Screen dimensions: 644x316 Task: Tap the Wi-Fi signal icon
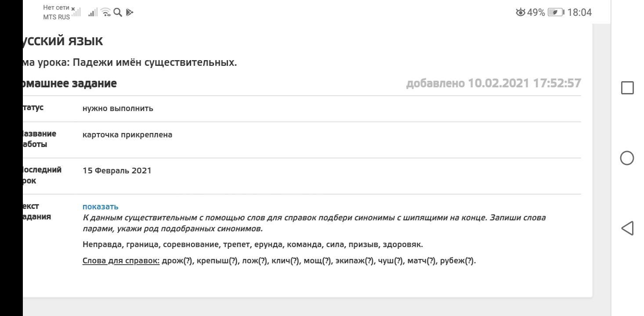[105, 13]
